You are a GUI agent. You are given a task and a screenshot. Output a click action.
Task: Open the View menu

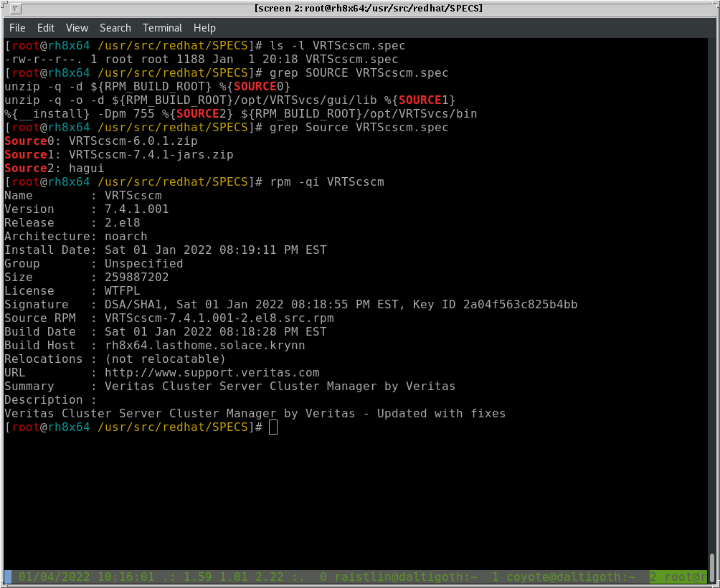click(x=77, y=28)
